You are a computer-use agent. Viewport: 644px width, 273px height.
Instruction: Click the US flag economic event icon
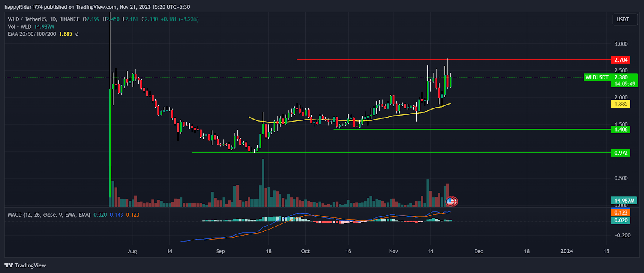[450, 201]
